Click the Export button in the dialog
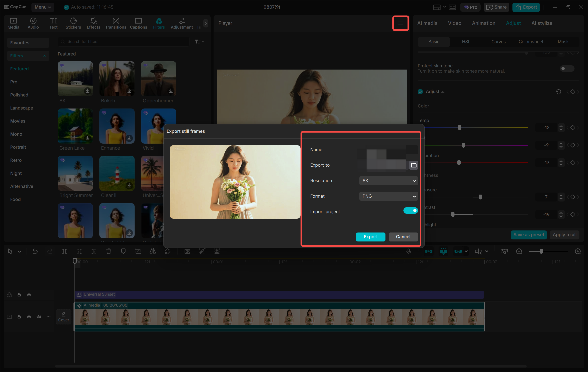Viewport: 588px width, 372px height. pos(370,237)
